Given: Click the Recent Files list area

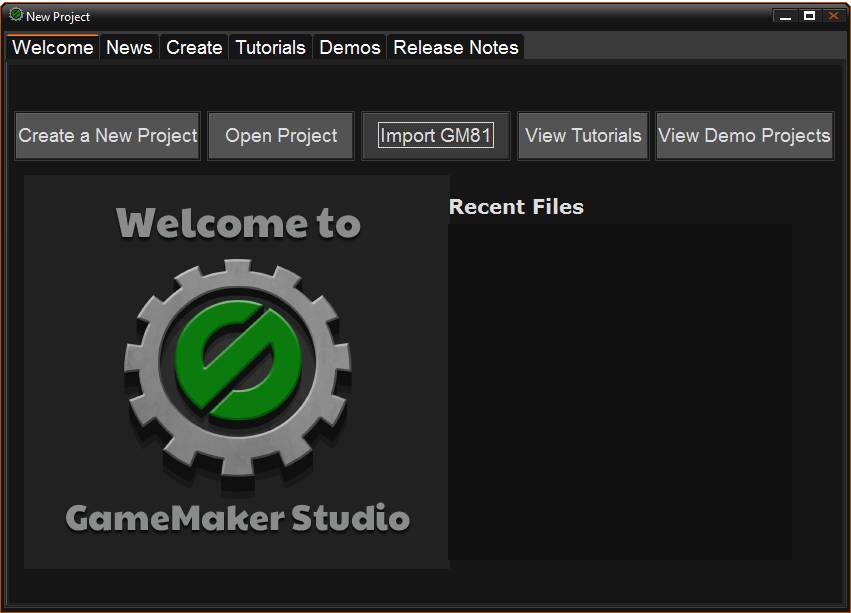Looking at the screenshot, I should pos(620,391).
